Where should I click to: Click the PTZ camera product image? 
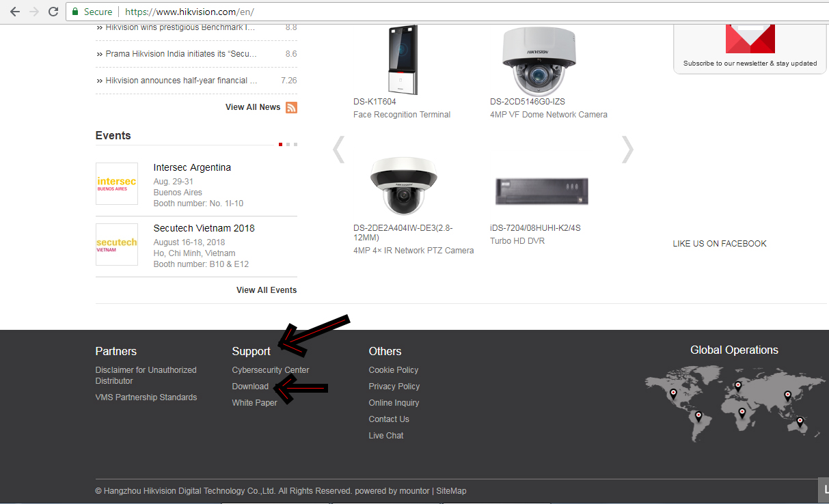click(403, 188)
